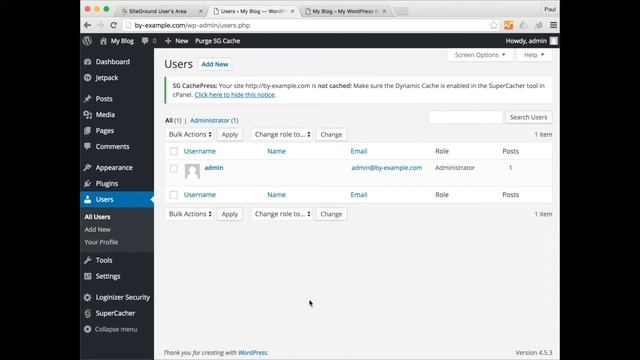The width and height of the screenshot is (640, 360).
Task: Click the top Change button
Action: (x=331, y=134)
